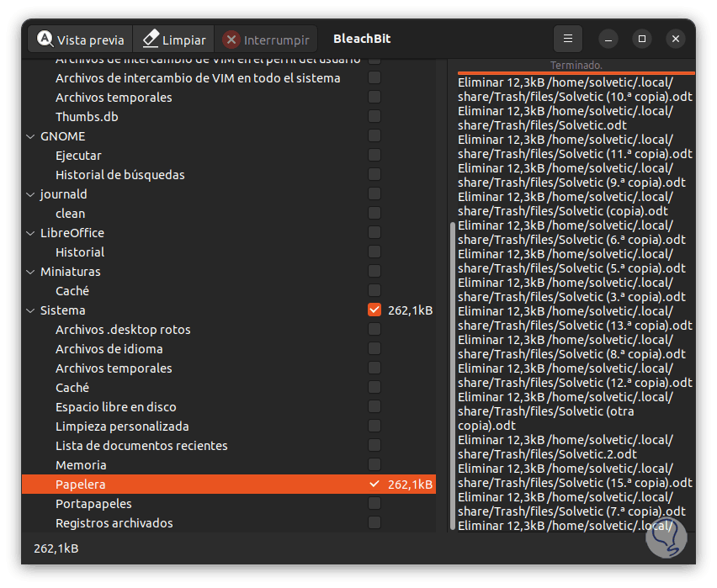Click log entry Solvetic (15.ª copia).odt
Screen dimensions: 717x588
(x=575, y=475)
